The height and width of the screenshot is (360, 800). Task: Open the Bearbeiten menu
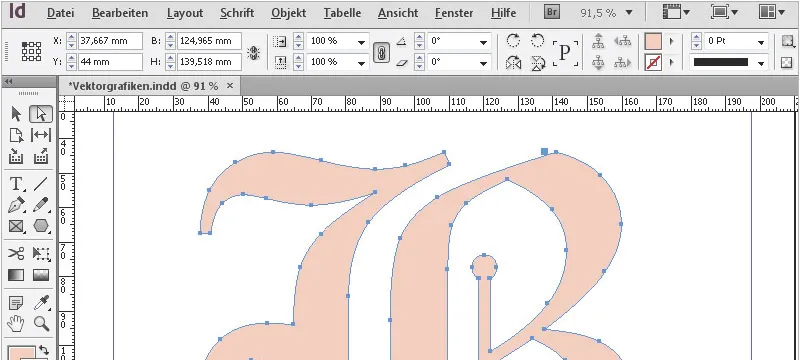120,13
